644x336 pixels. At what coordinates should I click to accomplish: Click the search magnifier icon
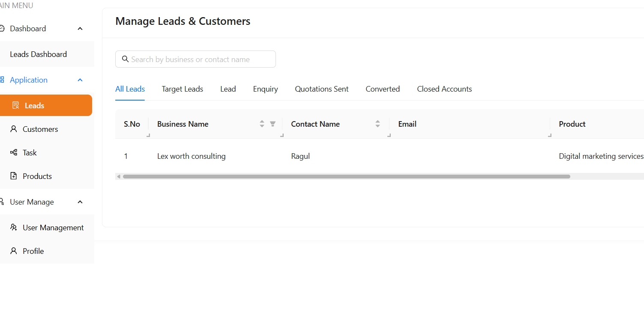[x=125, y=59]
